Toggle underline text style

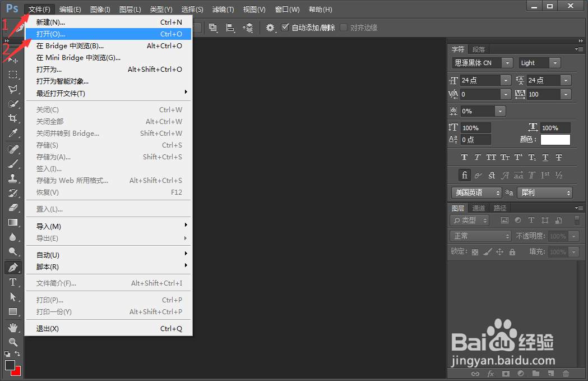545,157
